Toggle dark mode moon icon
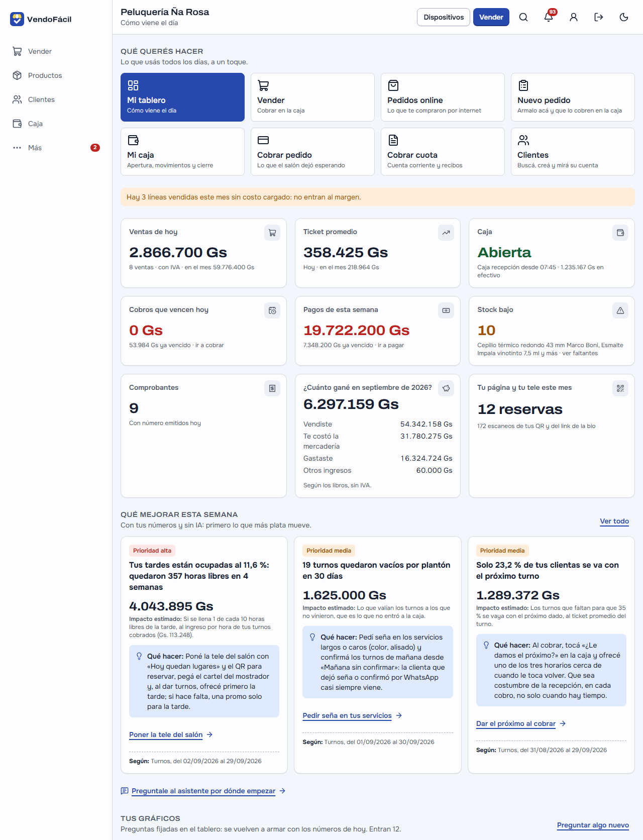This screenshot has width=643, height=840. 624,17
